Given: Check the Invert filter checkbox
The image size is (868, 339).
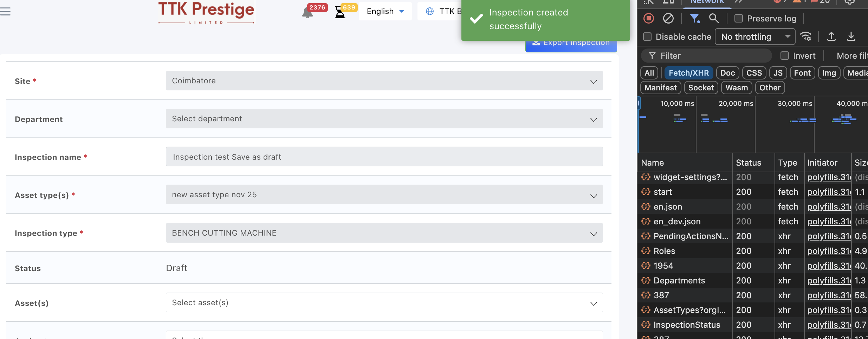Looking at the screenshot, I should click(785, 56).
